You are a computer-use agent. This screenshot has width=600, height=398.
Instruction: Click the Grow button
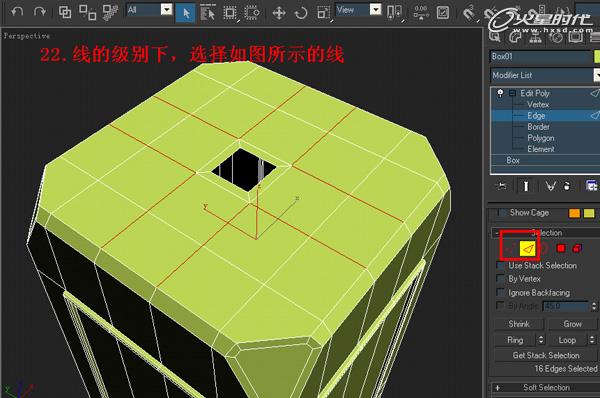coord(572,324)
